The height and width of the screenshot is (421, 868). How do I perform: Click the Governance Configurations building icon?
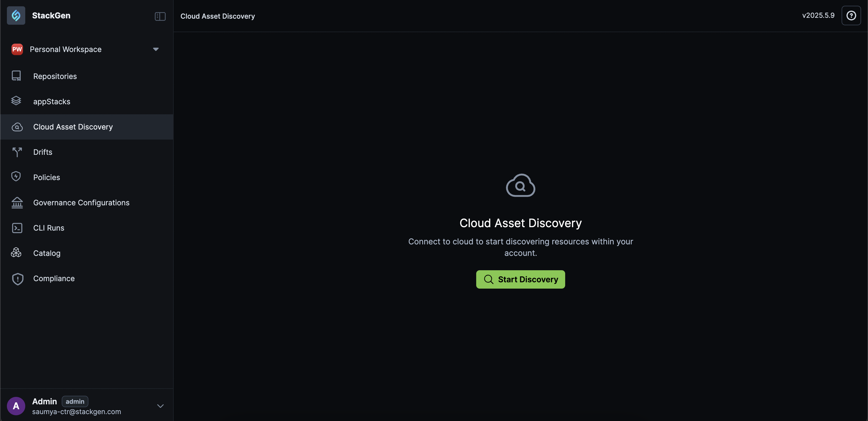[x=17, y=202]
